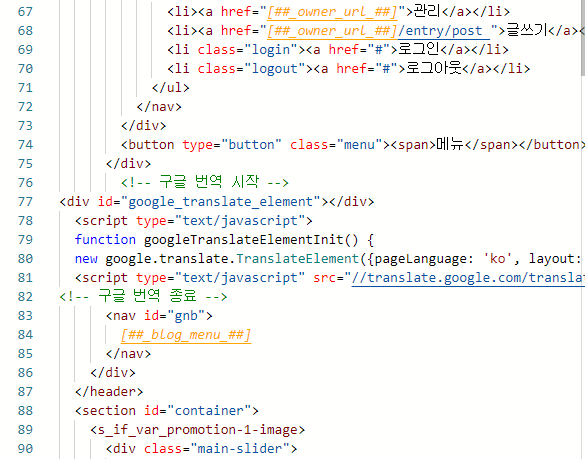Click line number 67 in the gutter
The image size is (585, 459).
point(25,12)
